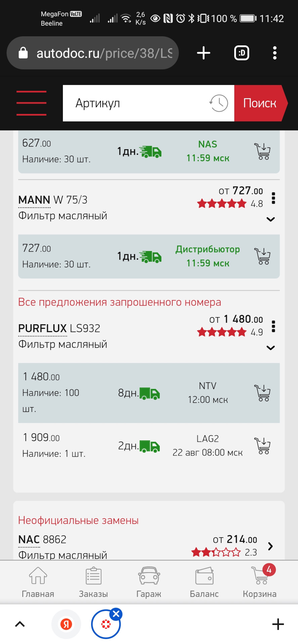
Task: Open the PURFLUX brand link
Action: pyautogui.click(x=42, y=328)
